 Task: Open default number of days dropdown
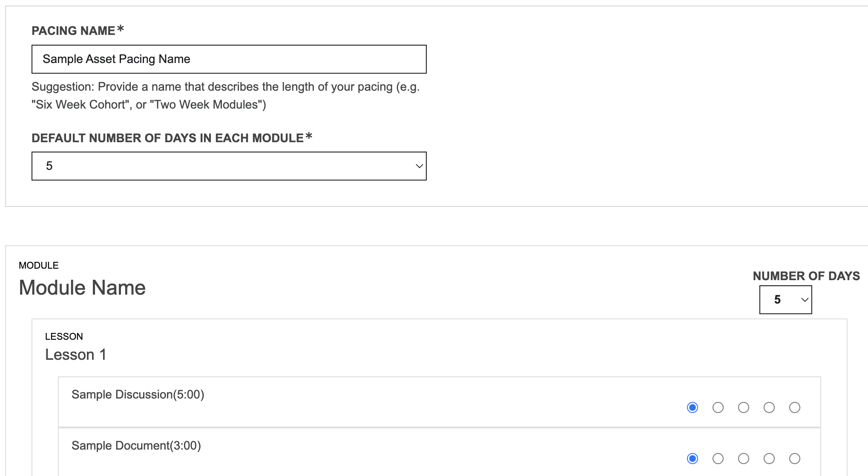(x=229, y=166)
